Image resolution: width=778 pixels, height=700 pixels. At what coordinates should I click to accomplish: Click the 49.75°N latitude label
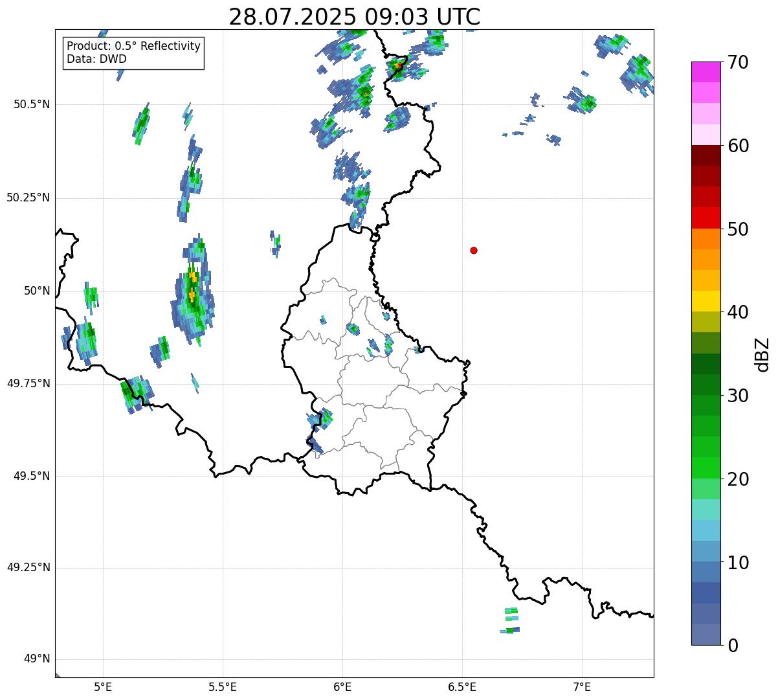point(28,383)
